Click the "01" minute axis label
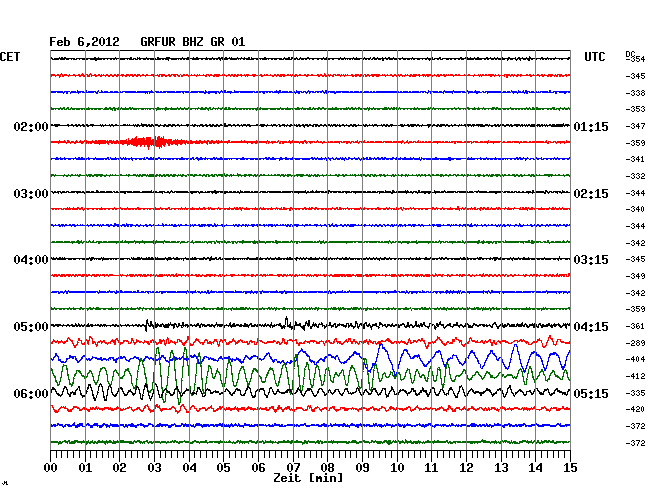650x494 pixels. (x=85, y=468)
